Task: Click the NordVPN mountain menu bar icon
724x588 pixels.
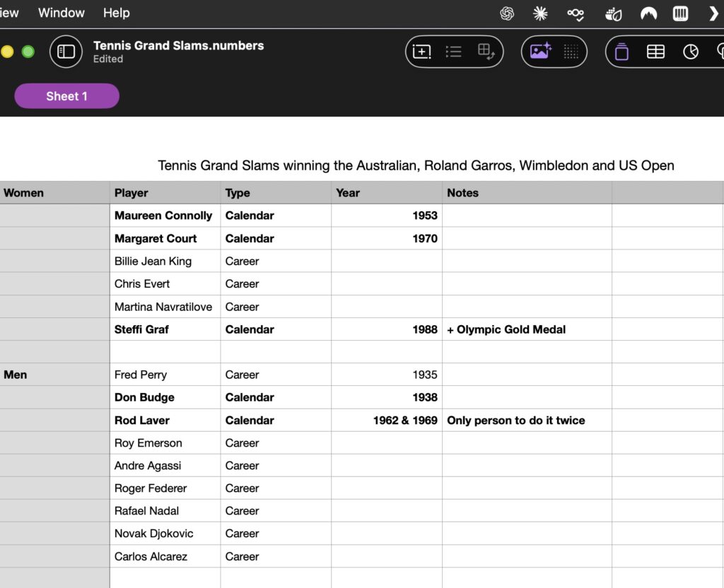Action: pyautogui.click(x=648, y=13)
